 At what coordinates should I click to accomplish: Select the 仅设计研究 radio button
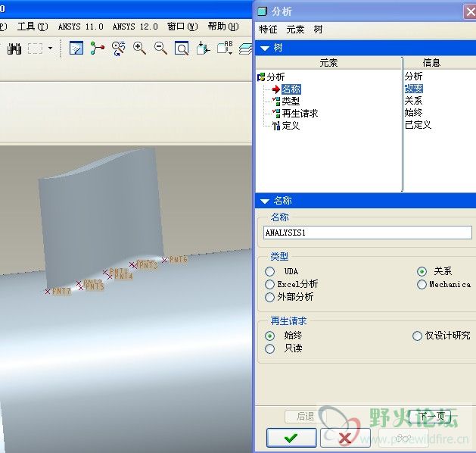pyautogui.click(x=418, y=336)
